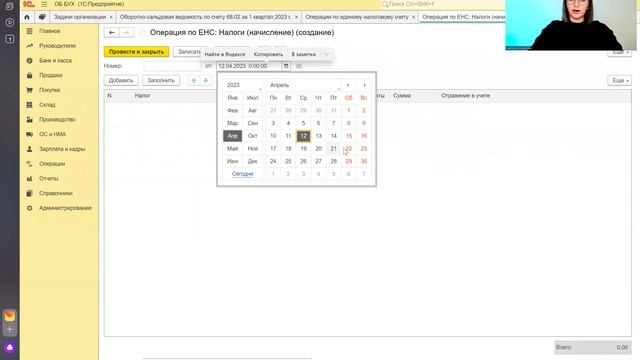Go to previous month in calendar

(348, 85)
